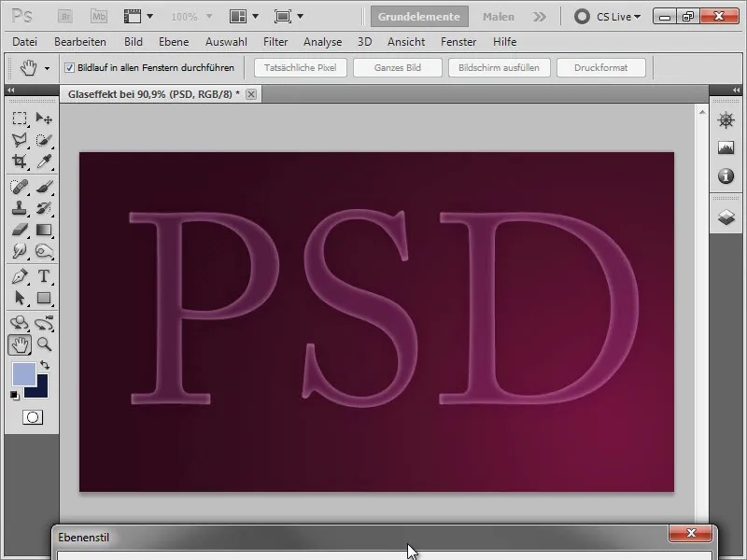Select the Zoom tool
The width and height of the screenshot is (747, 560).
point(44,343)
